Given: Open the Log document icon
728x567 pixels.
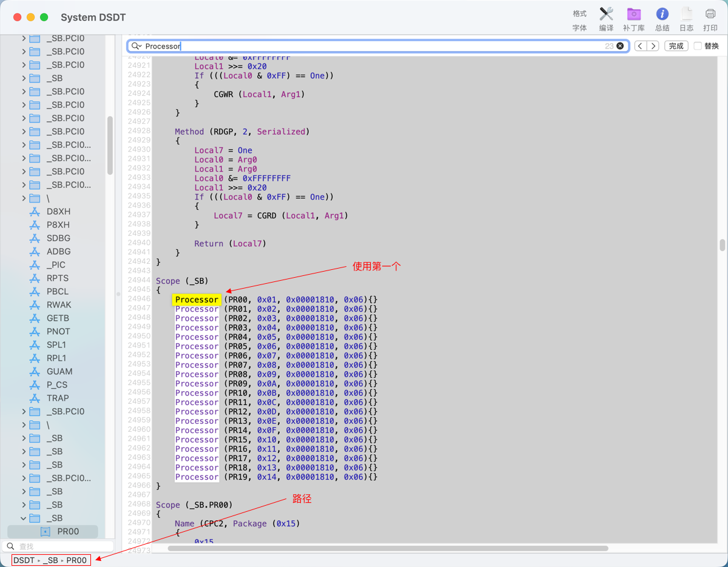Looking at the screenshot, I should pos(686,15).
